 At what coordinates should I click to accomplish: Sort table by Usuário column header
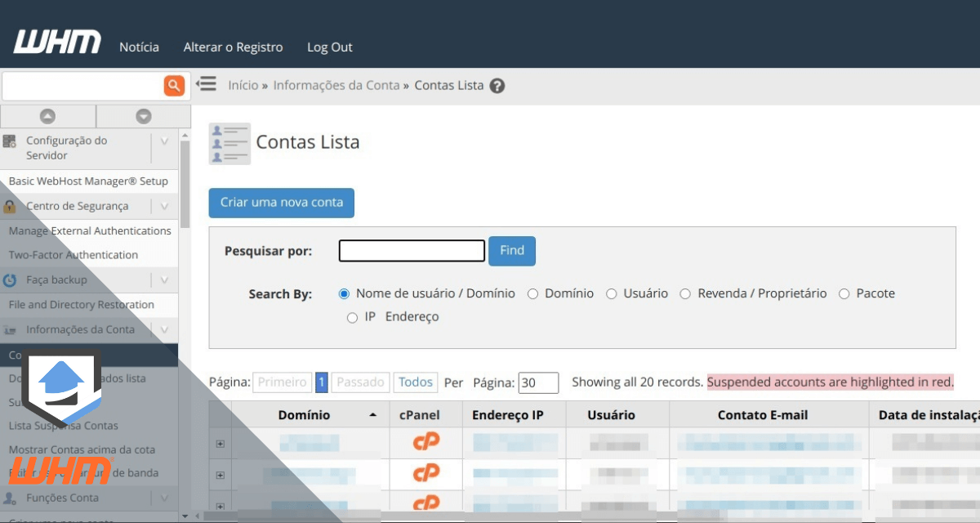click(x=611, y=415)
